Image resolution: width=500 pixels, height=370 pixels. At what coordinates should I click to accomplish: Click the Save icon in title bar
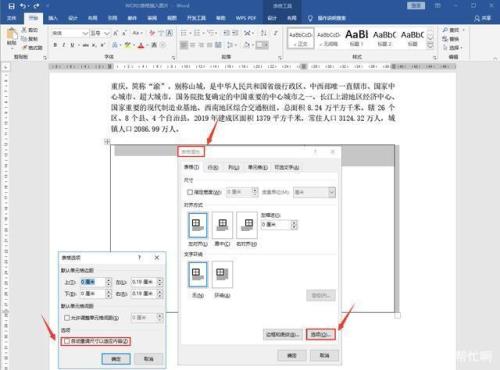pos(11,6)
